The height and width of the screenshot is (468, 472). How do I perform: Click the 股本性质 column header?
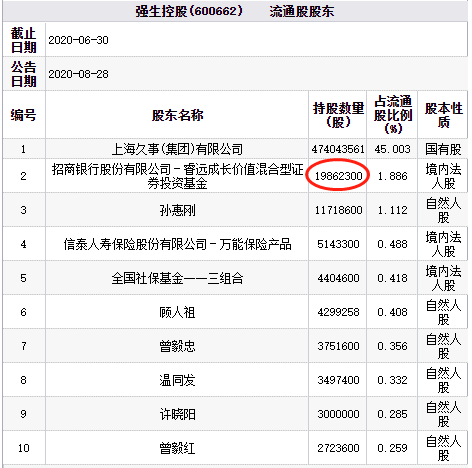(443, 115)
